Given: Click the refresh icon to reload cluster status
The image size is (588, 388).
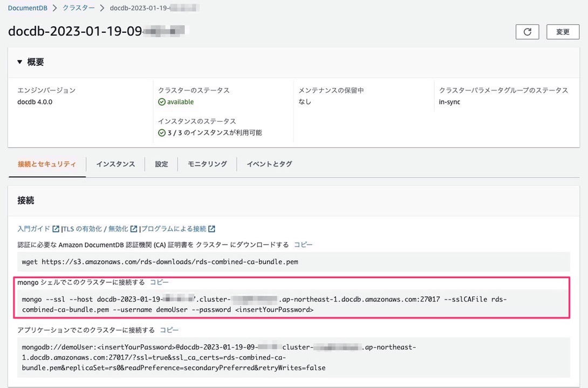Looking at the screenshot, I should 527,32.
